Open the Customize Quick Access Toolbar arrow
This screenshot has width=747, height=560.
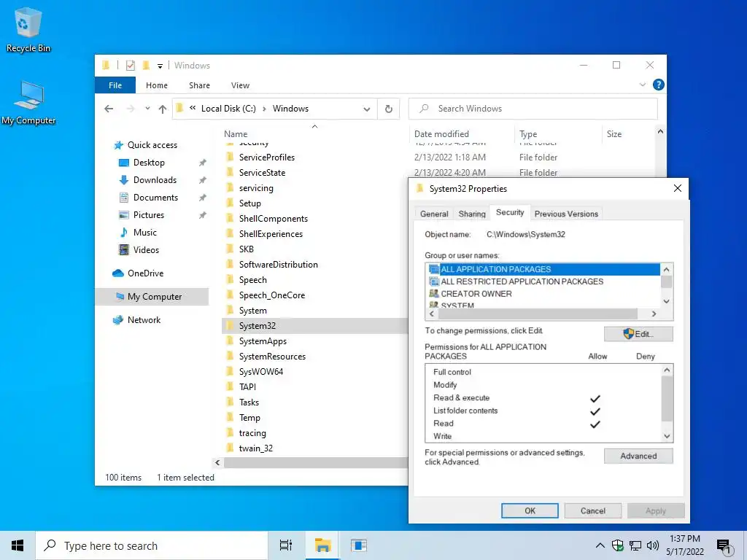point(160,66)
